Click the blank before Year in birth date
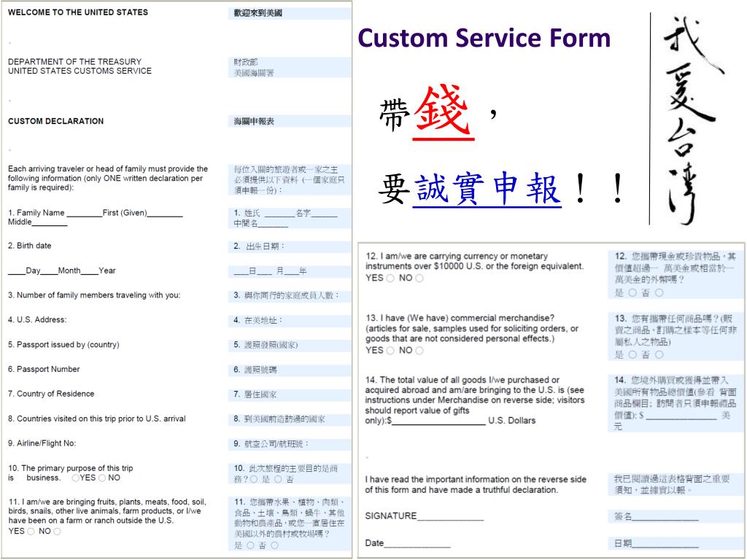Image resolution: width=747 pixels, height=560 pixels. (x=90, y=271)
